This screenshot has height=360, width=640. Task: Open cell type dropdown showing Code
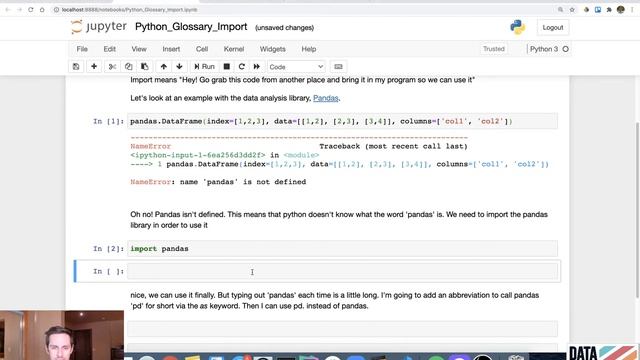click(x=296, y=67)
